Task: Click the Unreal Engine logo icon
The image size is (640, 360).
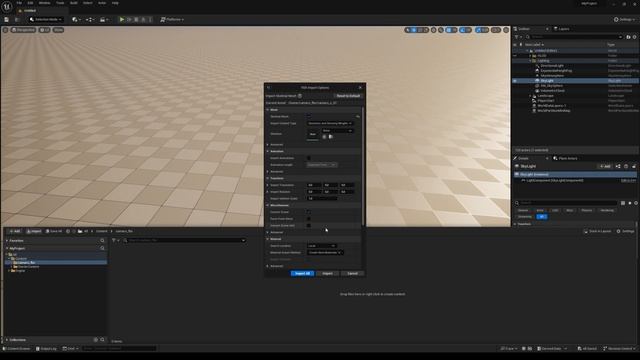Action: click(7, 7)
